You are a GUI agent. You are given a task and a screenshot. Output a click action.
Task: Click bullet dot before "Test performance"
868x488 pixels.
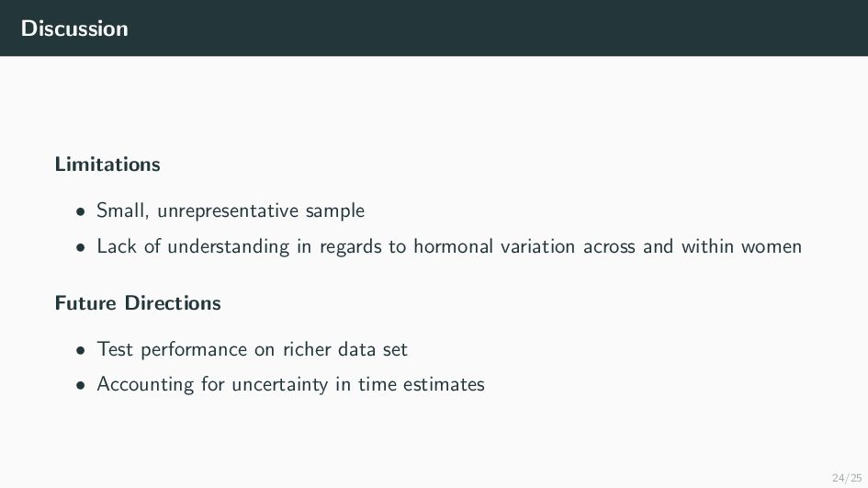(81, 350)
